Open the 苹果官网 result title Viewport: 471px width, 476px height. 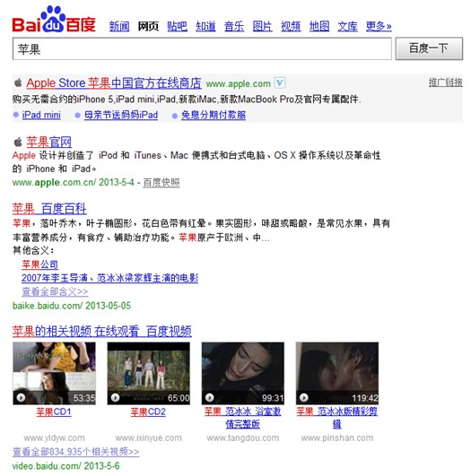49,142
